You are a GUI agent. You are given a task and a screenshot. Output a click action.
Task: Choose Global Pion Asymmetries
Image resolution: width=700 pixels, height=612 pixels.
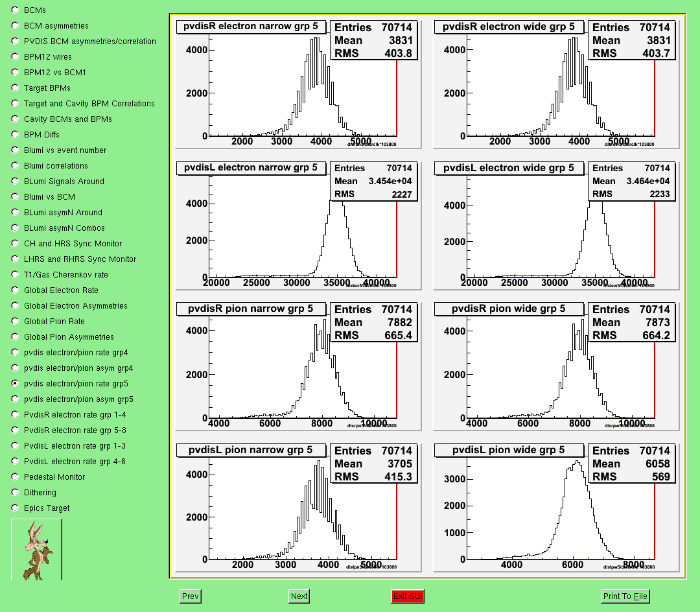coord(15,336)
